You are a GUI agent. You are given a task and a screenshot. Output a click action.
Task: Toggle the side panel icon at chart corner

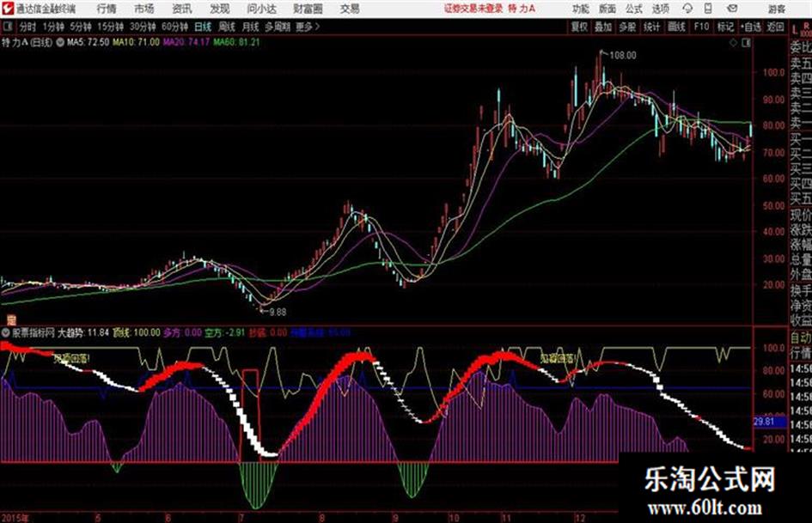coord(746,43)
